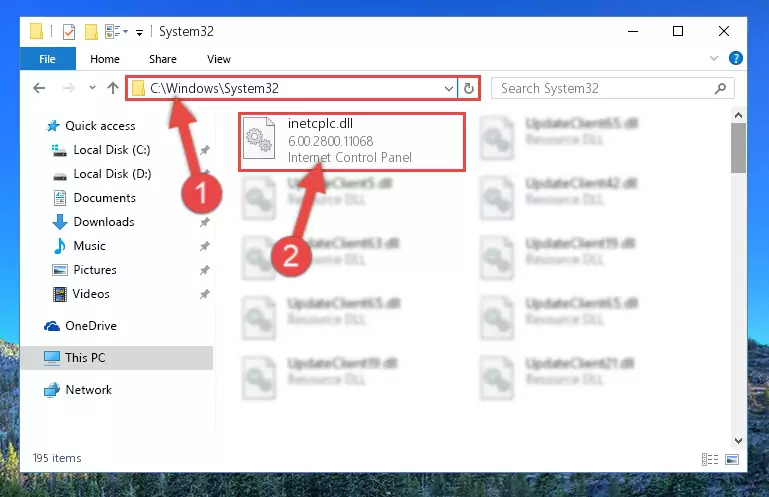Screen dimensions: 769x497
Task: Click the folder icon in title bar corner
Action: pyautogui.click(x=36, y=31)
